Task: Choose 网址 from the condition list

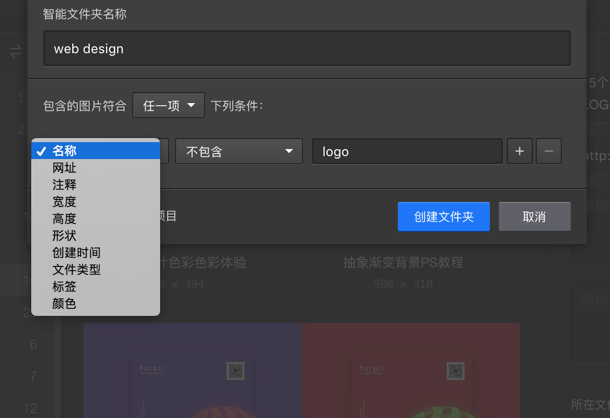Action: coord(65,168)
